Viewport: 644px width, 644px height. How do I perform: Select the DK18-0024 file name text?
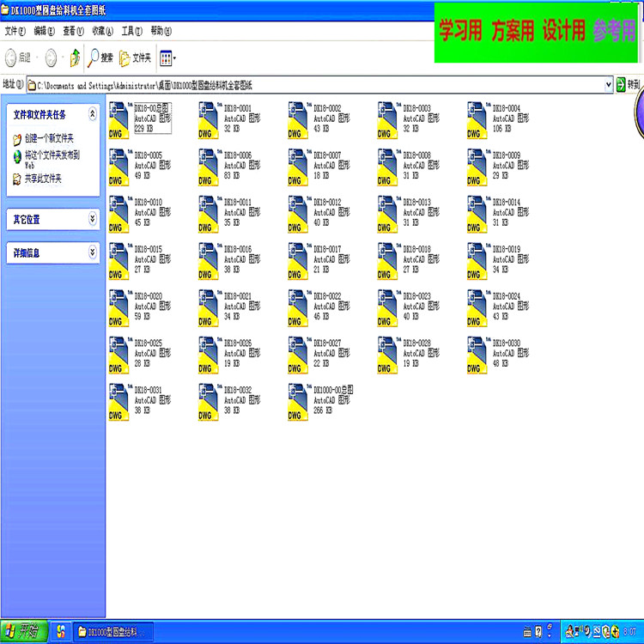[507, 296]
